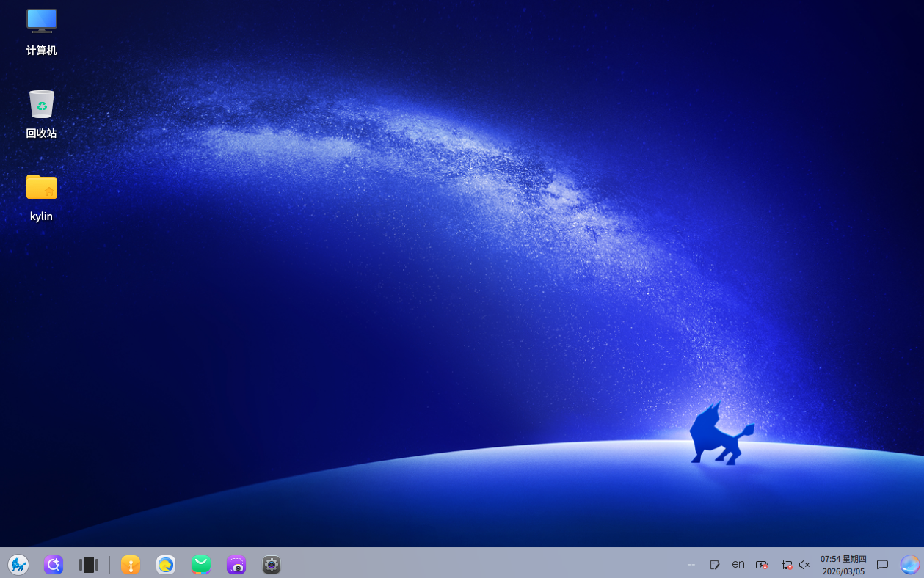
Task: Select the 回收站 recycle bin icon
Action: click(42, 104)
